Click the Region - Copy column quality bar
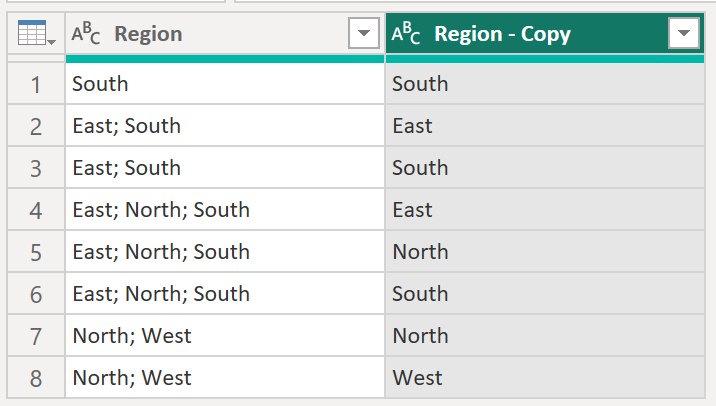Viewport: 716px width, 406px height. click(x=545, y=59)
